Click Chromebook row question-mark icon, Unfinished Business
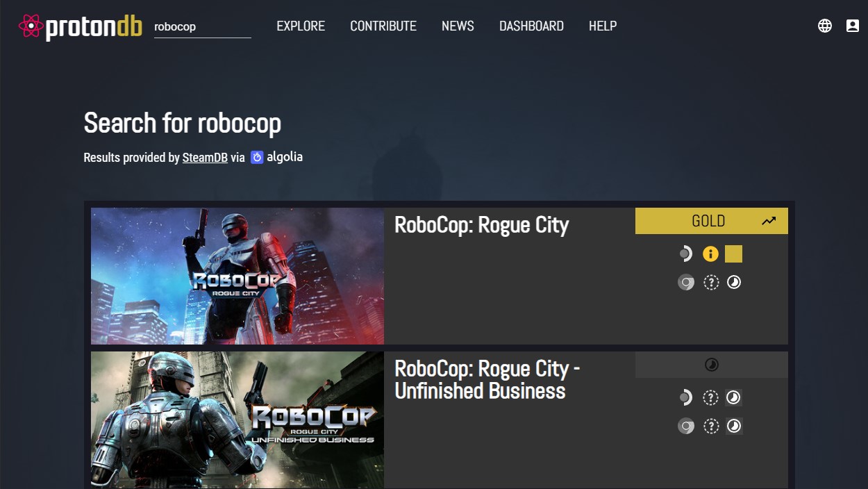Screen dimensions: 868x489 point(711,426)
